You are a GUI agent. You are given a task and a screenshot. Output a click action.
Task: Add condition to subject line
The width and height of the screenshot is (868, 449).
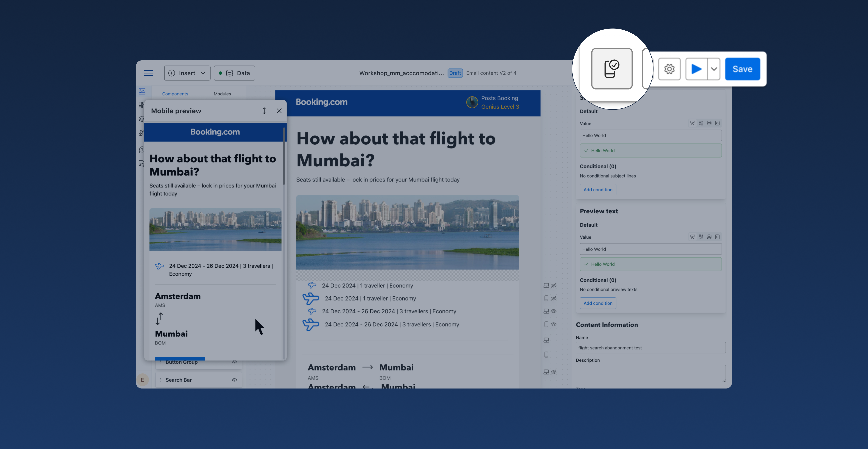click(x=598, y=190)
